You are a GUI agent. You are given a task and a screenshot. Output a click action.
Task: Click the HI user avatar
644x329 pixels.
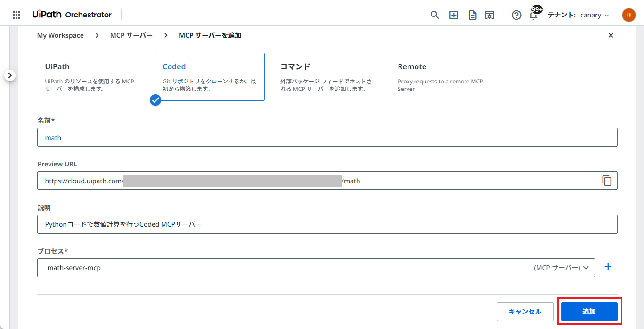click(628, 15)
